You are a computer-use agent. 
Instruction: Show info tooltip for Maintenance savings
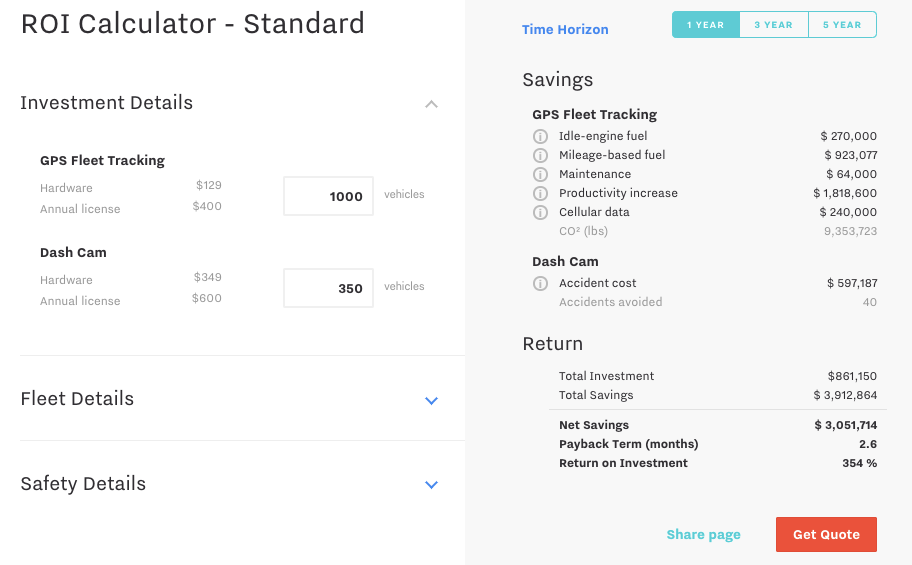click(540, 174)
